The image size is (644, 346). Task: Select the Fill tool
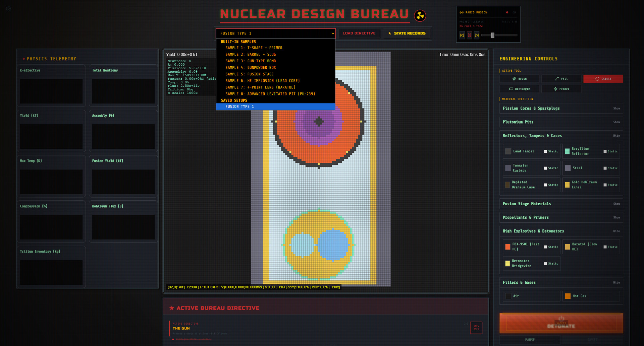coord(561,79)
